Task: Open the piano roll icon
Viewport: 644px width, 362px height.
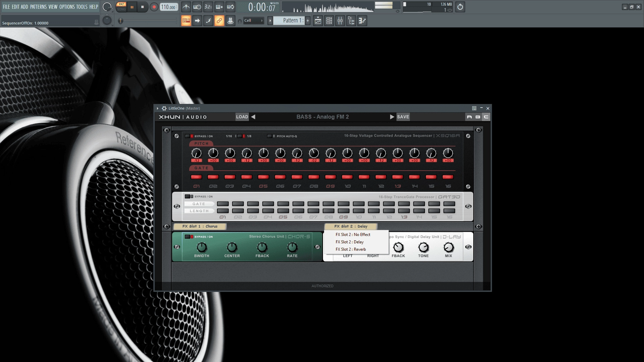Action: click(x=362, y=21)
